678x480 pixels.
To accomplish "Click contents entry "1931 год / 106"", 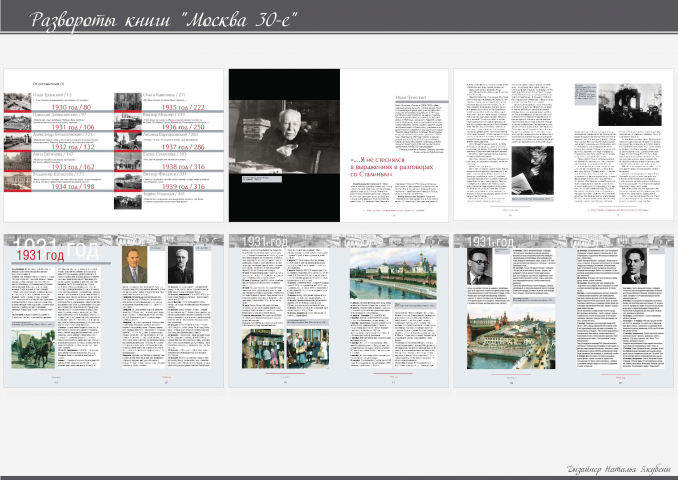I will tap(73, 127).
